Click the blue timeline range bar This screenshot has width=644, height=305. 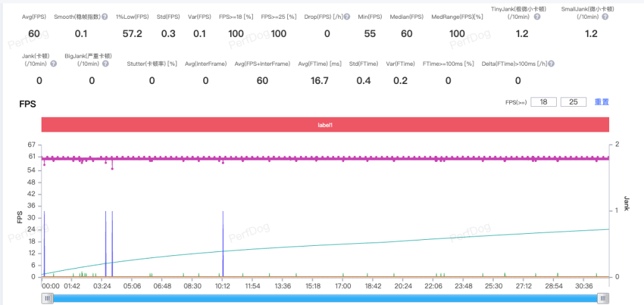[325, 299]
